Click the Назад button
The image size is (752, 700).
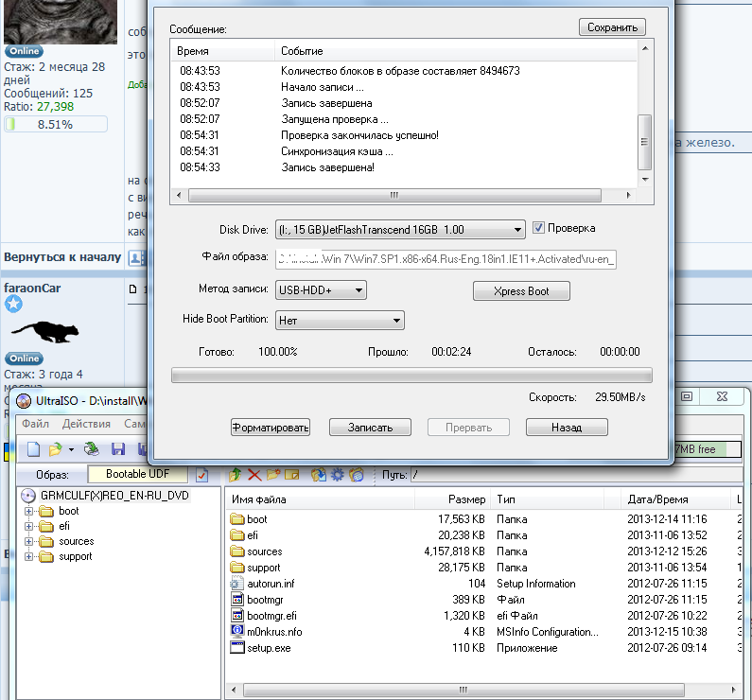coord(567,428)
